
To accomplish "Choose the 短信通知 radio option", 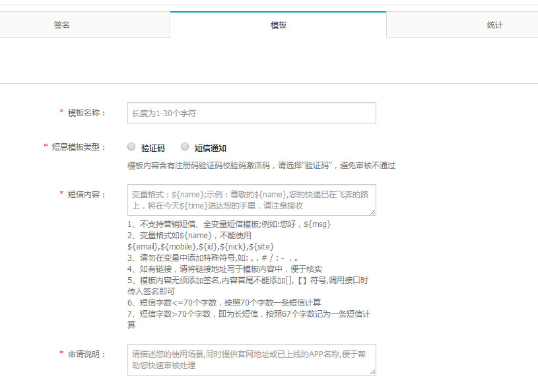I will coord(185,147).
